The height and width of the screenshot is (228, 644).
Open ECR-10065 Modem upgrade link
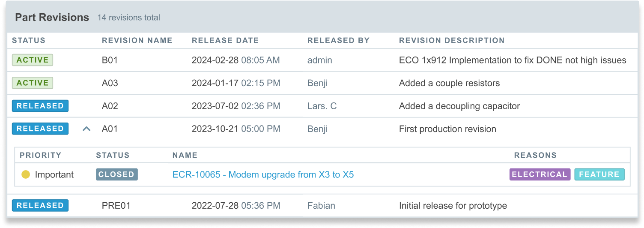point(263,174)
